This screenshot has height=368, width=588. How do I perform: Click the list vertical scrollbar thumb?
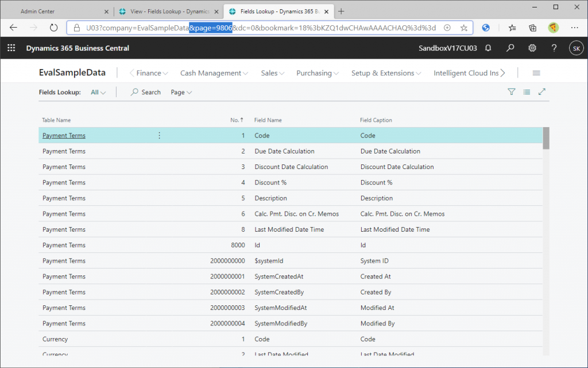546,138
